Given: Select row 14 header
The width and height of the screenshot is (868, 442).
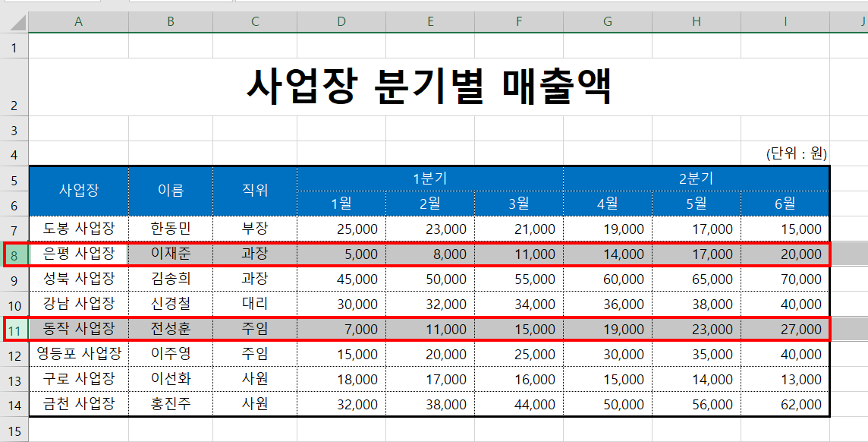Looking at the screenshot, I should click(x=14, y=404).
